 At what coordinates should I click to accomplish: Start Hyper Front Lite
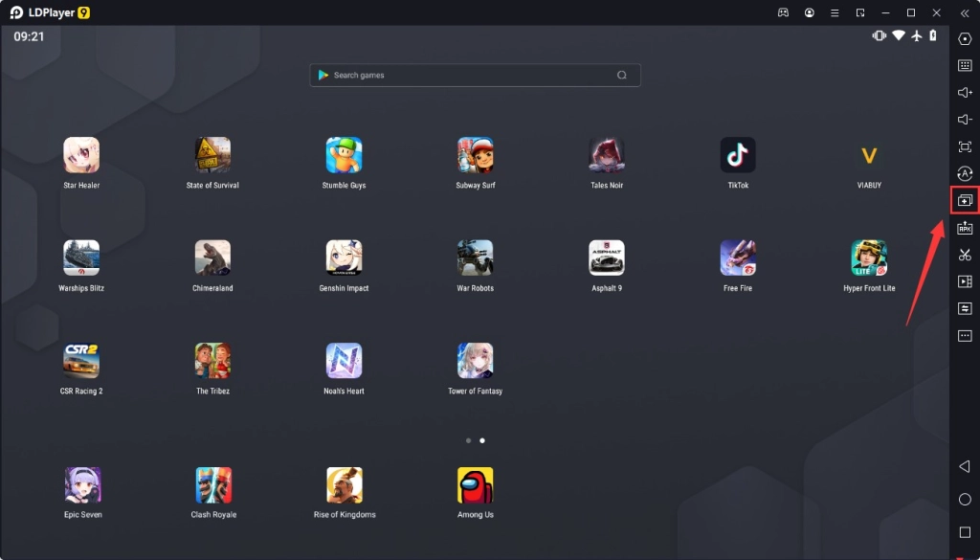coord(869,258)
